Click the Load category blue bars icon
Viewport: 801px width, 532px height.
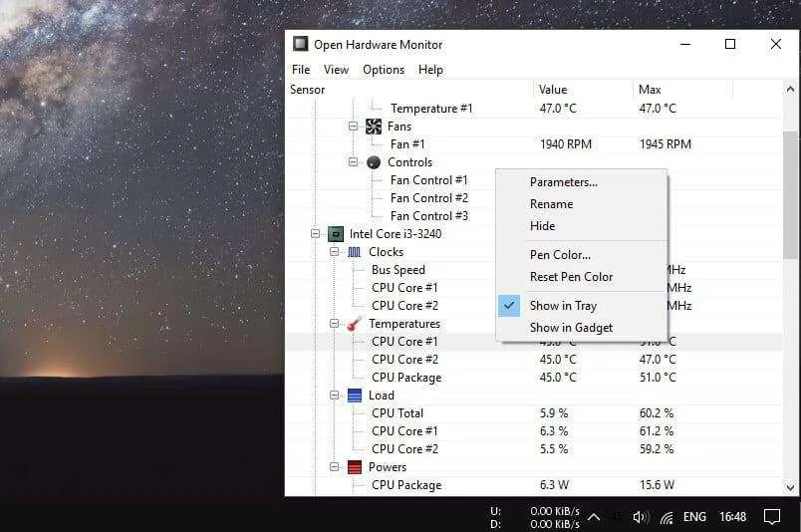[x=355, y=396]
